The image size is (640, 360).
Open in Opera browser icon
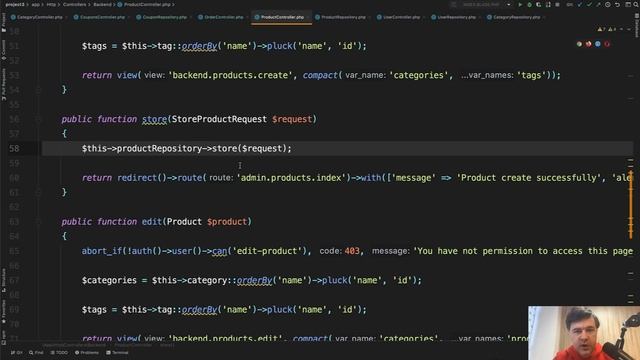click(607, 44)
